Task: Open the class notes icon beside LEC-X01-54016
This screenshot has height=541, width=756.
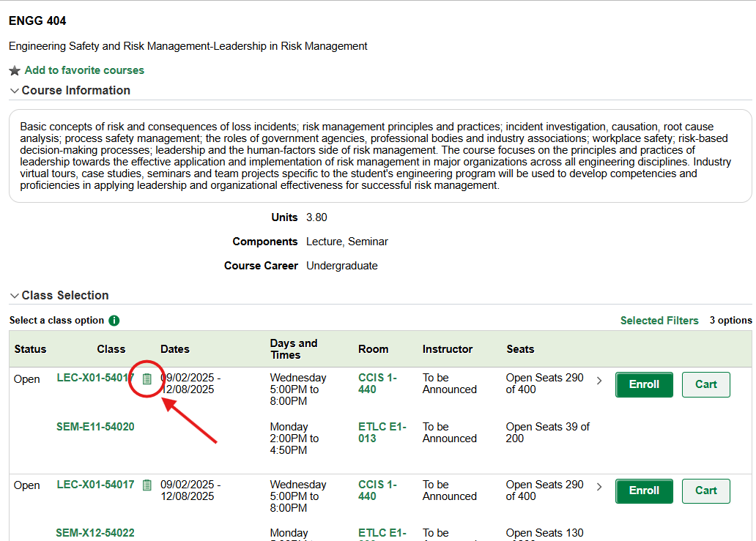Action: [147, 378]
